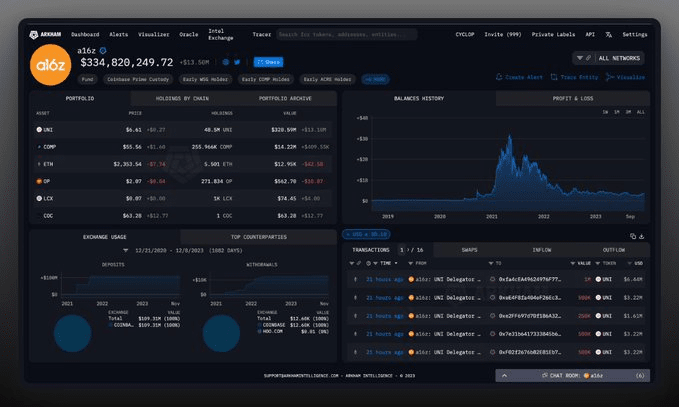Switch to the Profit & Loss tab
This screenshot has height=407, width=679.
(x=572, y=99)
